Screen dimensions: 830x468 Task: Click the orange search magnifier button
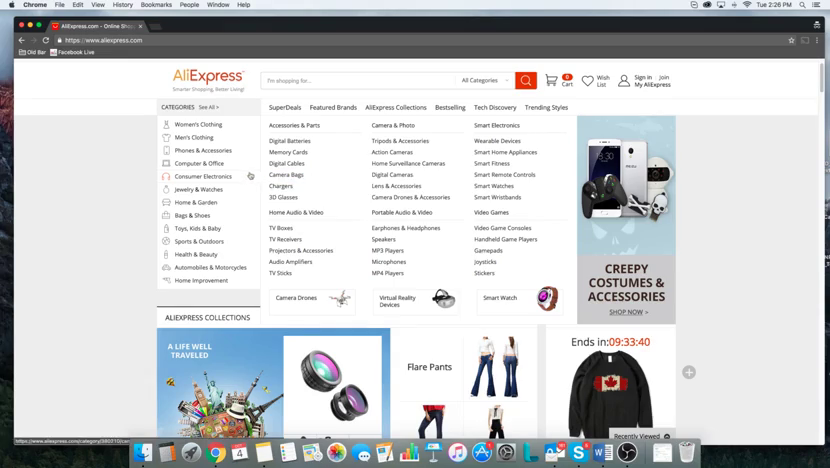(526, 80)
